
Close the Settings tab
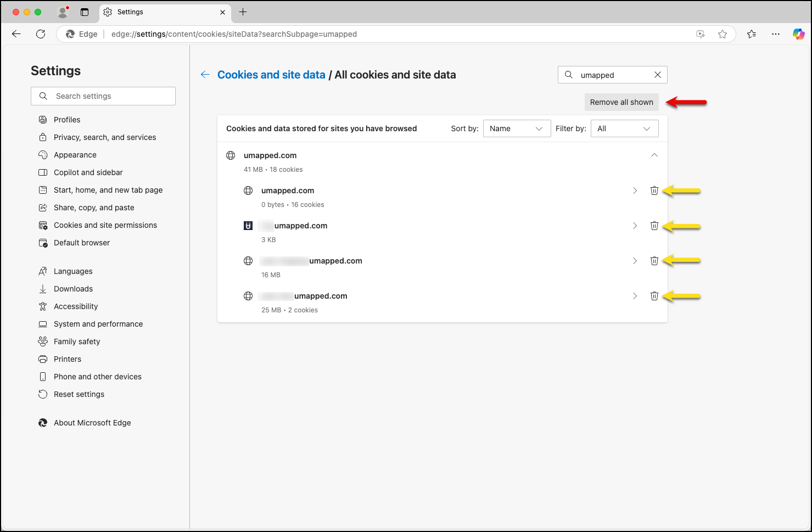[222, 12]
